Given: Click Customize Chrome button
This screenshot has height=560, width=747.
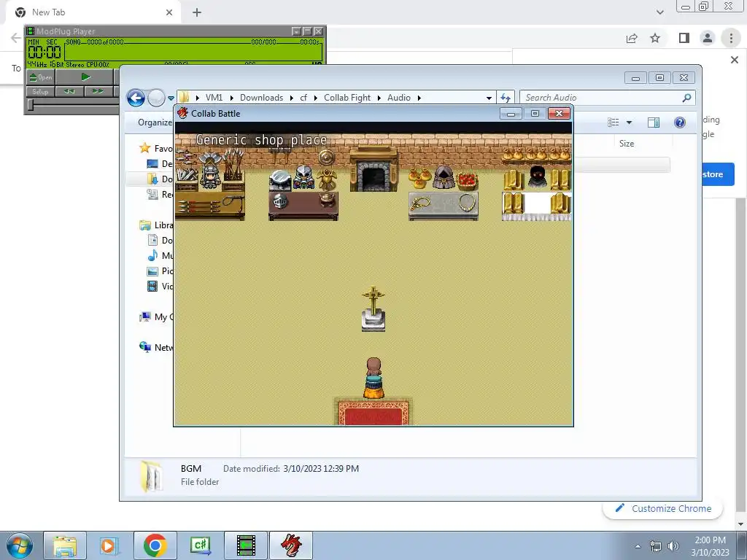Looking at the screenshot, I should [x=662, y=508].
